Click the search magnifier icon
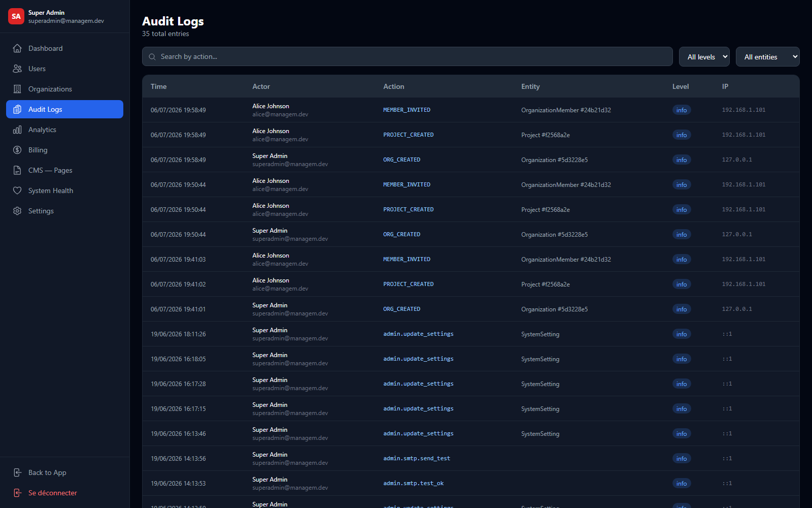 pyautogui.click(x=152, y=57)
